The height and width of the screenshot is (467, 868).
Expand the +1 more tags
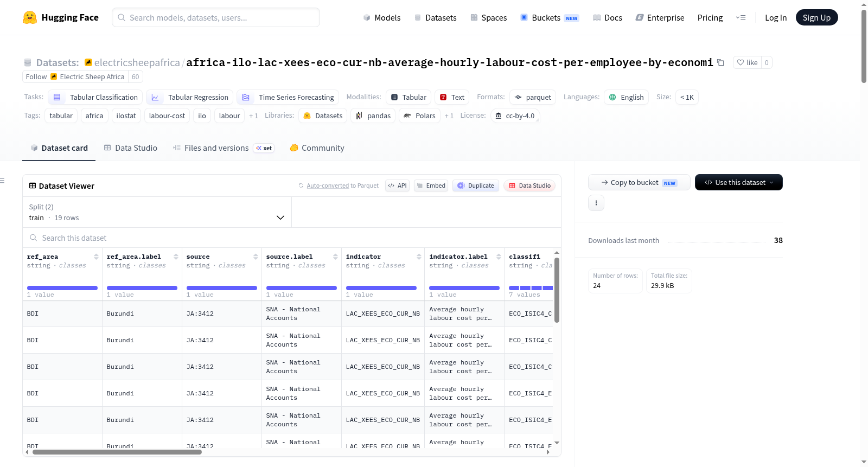click(x=253, y=116)
